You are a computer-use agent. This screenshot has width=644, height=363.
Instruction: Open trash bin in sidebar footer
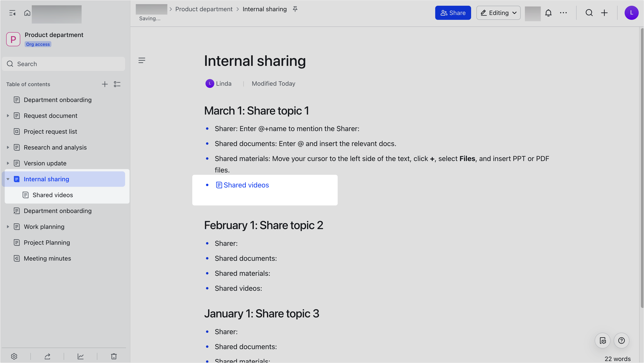[114, 356]
